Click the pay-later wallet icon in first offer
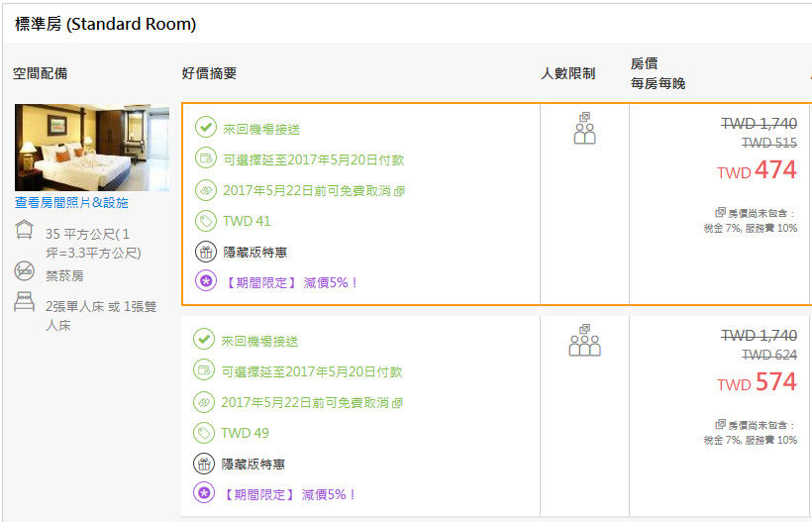Viewport: 812px width, 522px height. click(x=206, y=157)
